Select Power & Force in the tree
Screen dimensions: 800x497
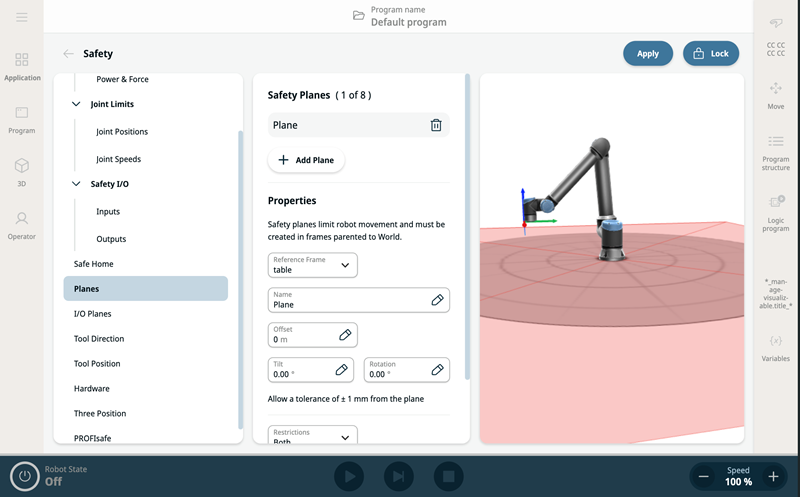pyautogui.click(x=122, y=79)
